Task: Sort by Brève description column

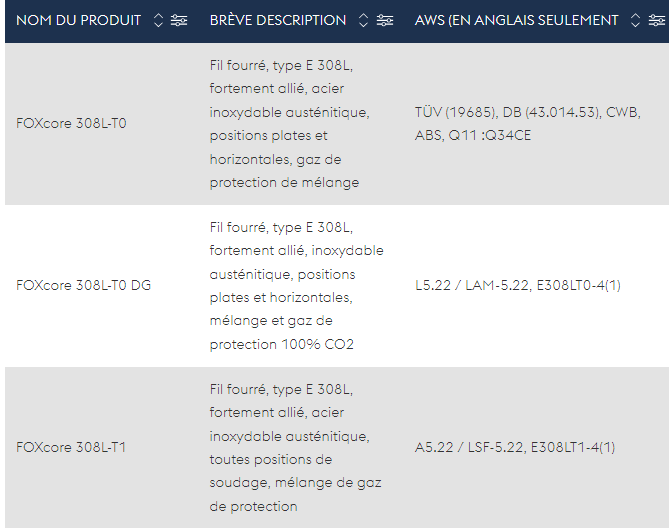Action: click(363, 21)
